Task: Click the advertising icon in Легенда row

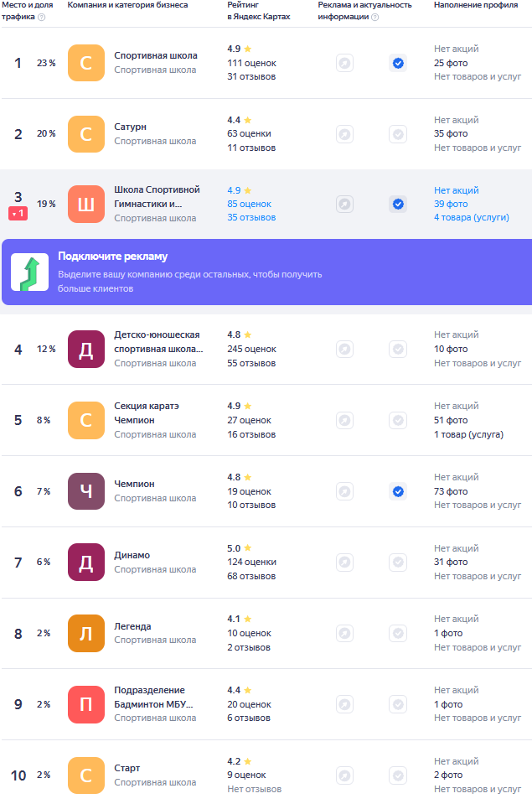Action: tap(344, 633)
